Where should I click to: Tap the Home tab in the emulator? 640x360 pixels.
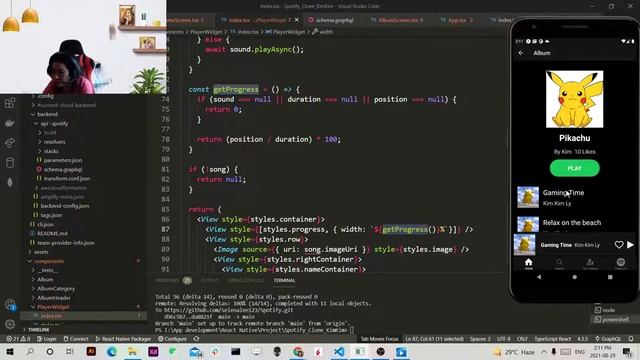coord(529,263)
